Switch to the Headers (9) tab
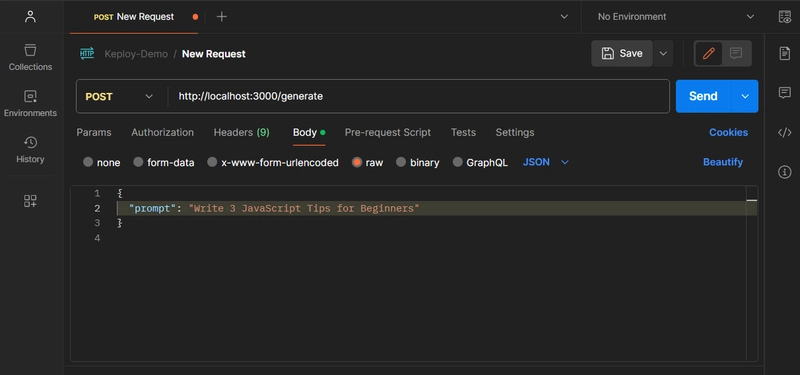 click(x=241, y=132)
